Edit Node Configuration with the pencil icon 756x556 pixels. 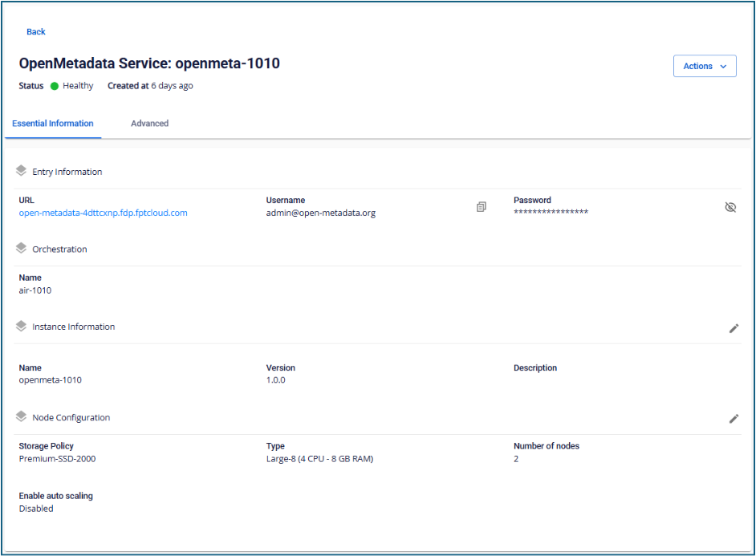[x=734, y=419]
